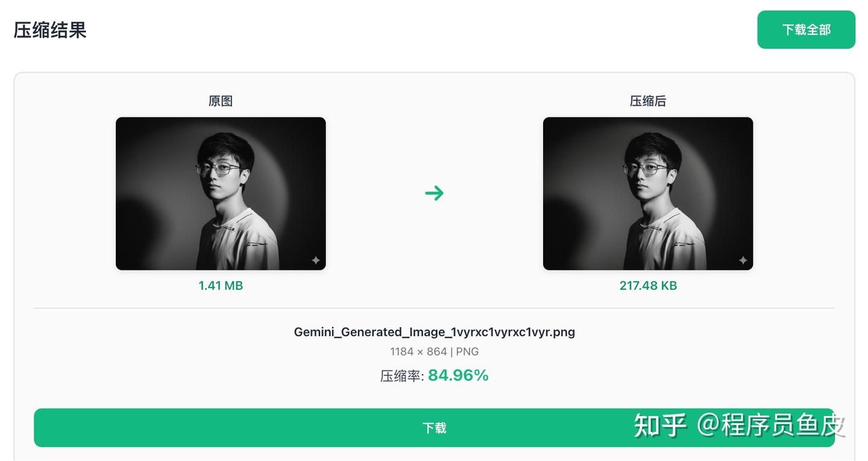Viewport: 868px width, 461px height.
Task: Click the 1184 × 864 | PNG info
Action: coord(434,351)
